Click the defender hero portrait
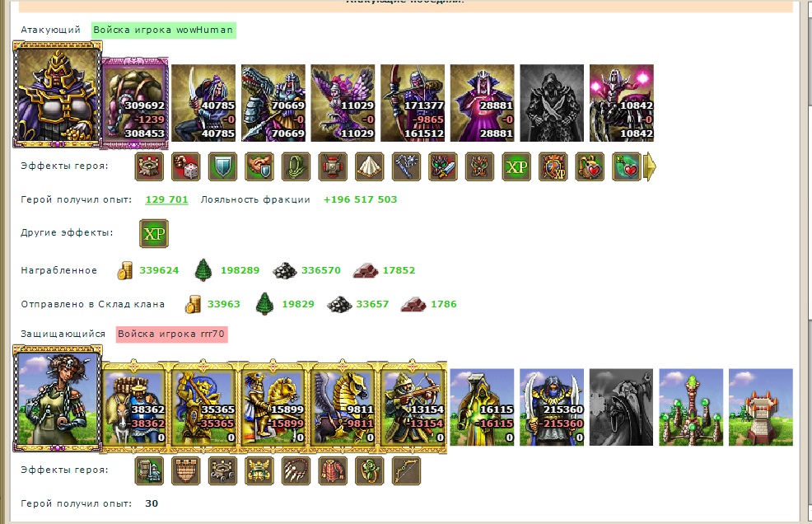 pos(58,399)
